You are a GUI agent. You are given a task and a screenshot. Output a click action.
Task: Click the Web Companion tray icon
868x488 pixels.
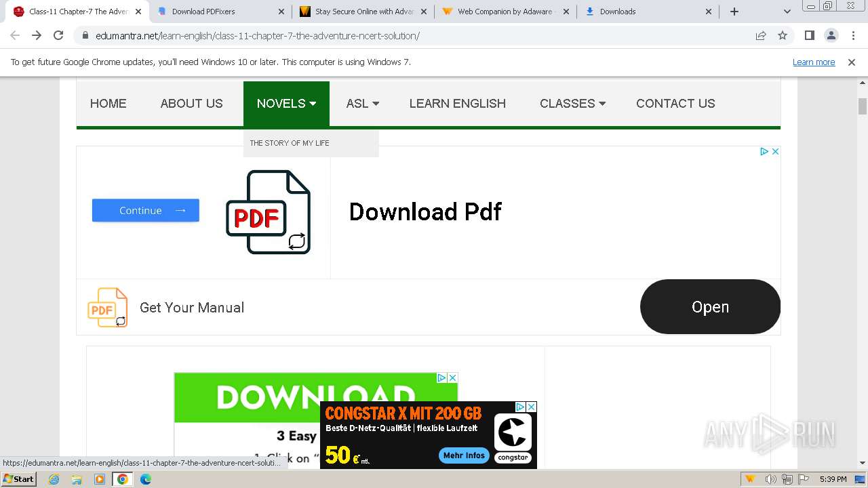coord(751,479)
